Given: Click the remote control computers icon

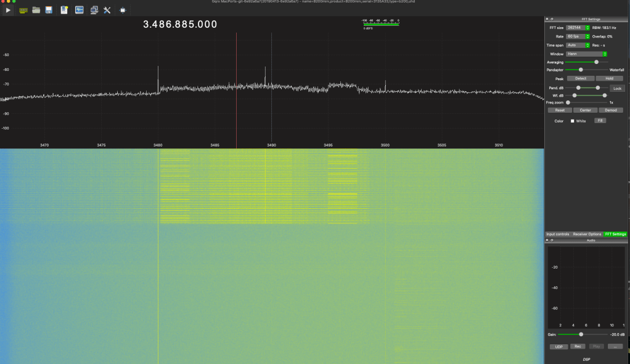Looking at the screenshot, I should pos(94,10).
